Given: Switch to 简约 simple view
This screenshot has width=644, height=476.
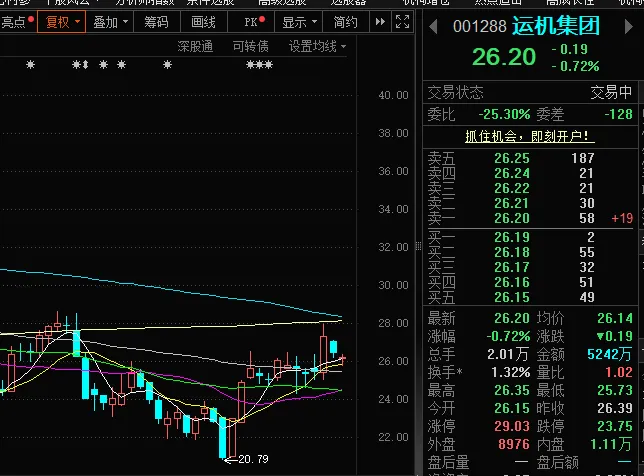Looking at the screenshot, I should coord(345,22).
